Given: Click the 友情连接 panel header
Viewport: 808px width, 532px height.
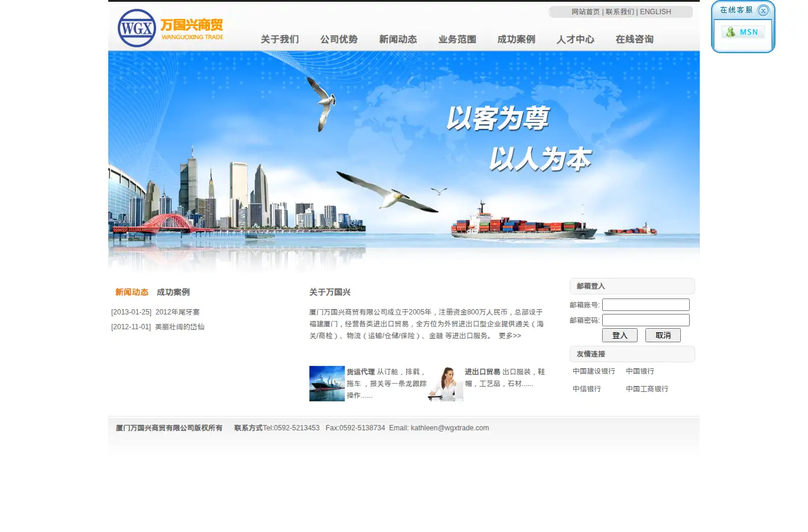Looking at the screenshot, I should tap(632, 354).
